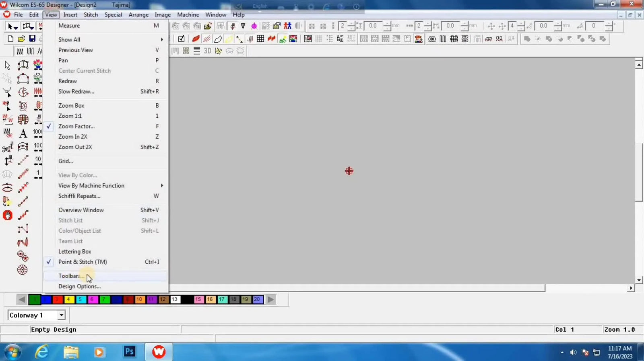Expand View By Machine Function submenu

pos(105,185)
